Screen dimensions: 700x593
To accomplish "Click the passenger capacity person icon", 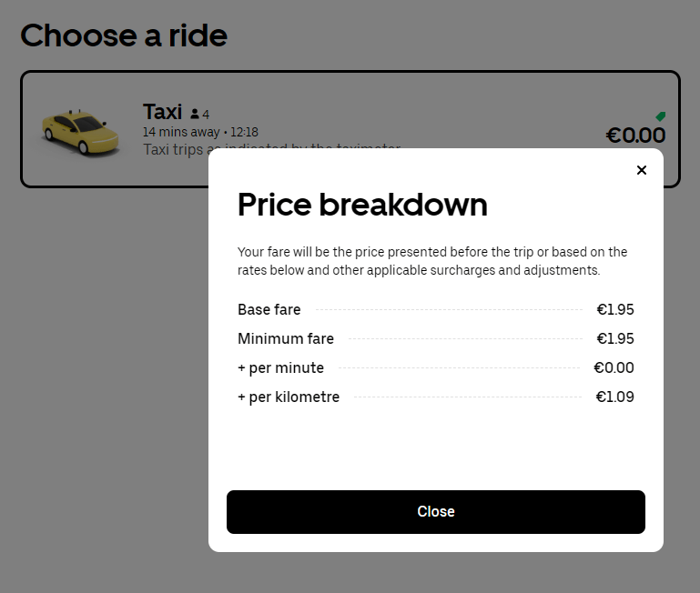I will click(195, 115).
